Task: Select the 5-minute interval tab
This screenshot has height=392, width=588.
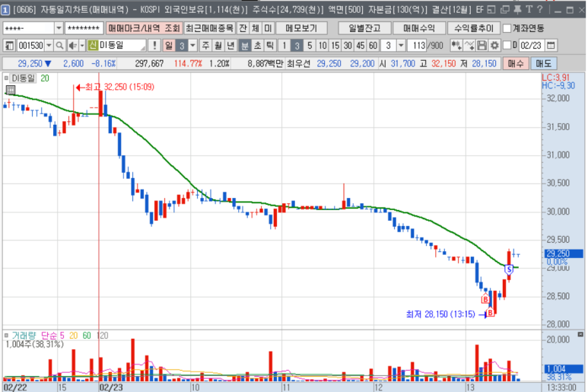Action: [310, 46]
